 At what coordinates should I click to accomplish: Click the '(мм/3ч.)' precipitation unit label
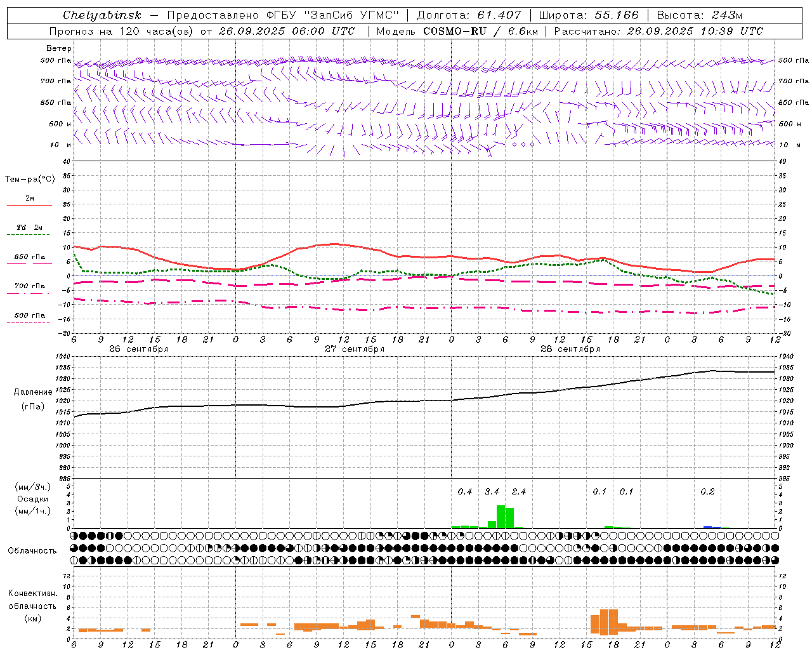(x=32, y=487)
